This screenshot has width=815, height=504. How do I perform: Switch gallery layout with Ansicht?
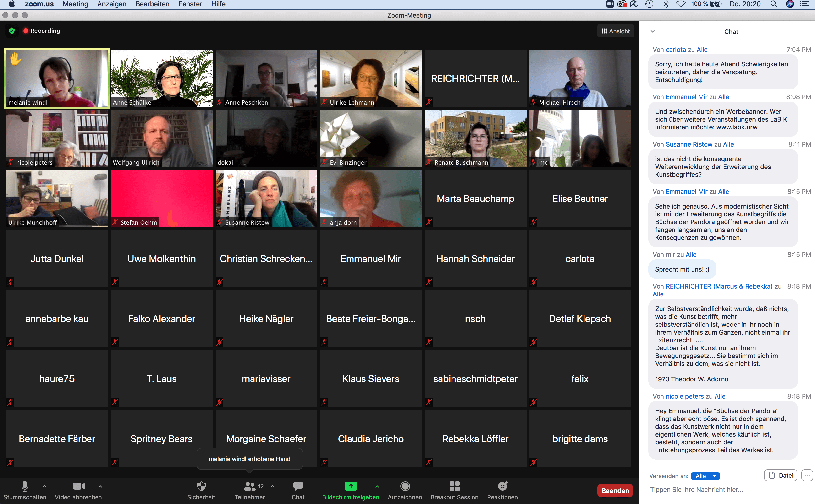click(x=615, y=31)
